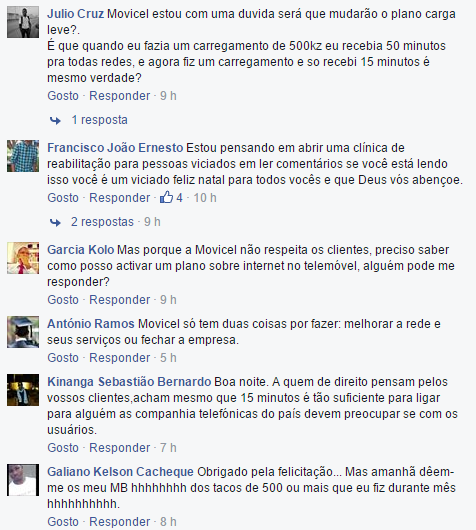
Task: Open Garcia Kolo's avatar thumbnail
Action: 23,258
